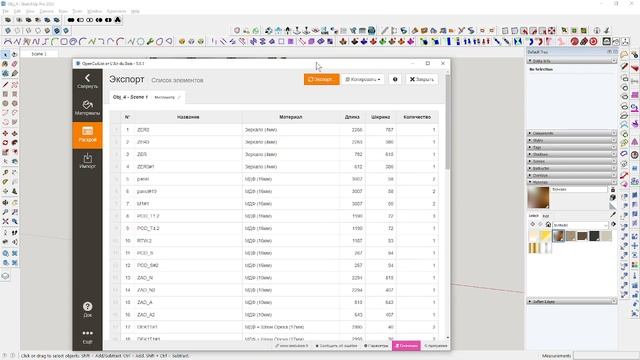The width and height of the screenshot is (640, 360).
Task: Select the Obj_4 - Scene 1 tab
Action: (x=130, y=97)
